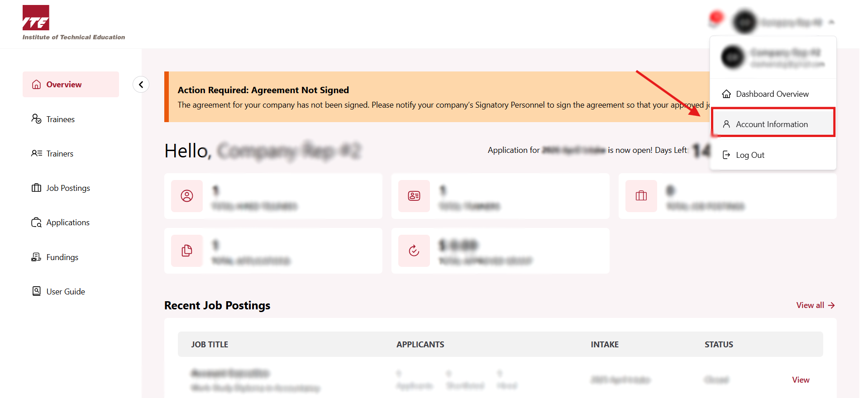Viewport: 868px width, 398px height.
Task: Select Account Information from the user menu
Action: 772,124
